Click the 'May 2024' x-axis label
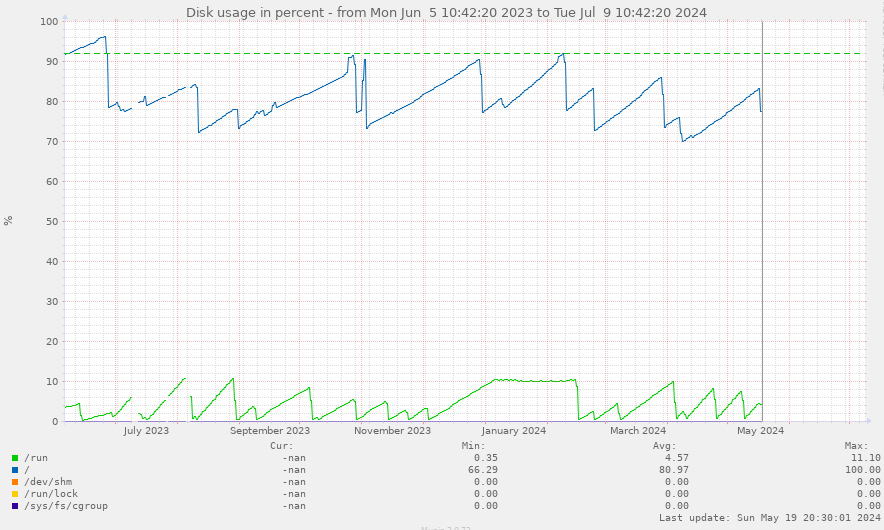Screen dimensions: 884x530 [x=760, y=431]
